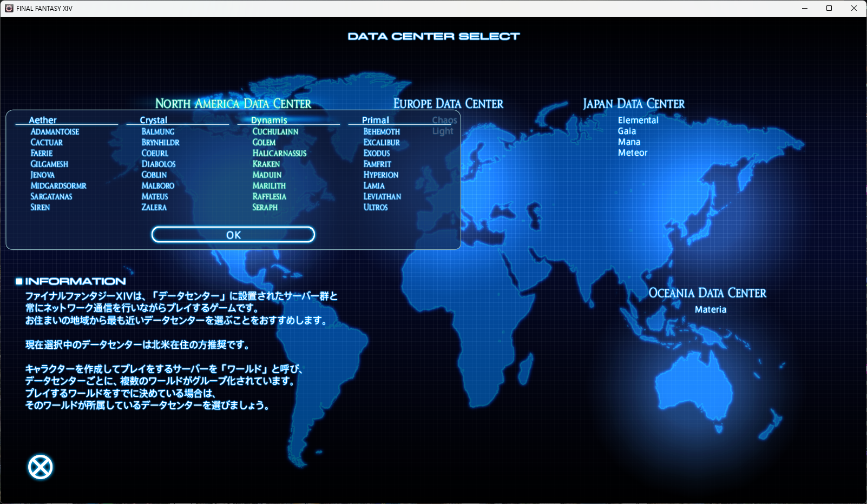The height and width of the screenshot is (504, 867).
Task: Confirm selection with the OK button
Action: (x=233, y=235)
